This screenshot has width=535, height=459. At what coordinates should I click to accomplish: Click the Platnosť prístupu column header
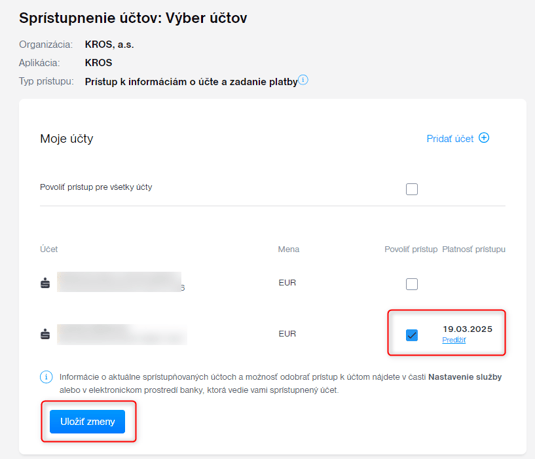coord(474,249)
